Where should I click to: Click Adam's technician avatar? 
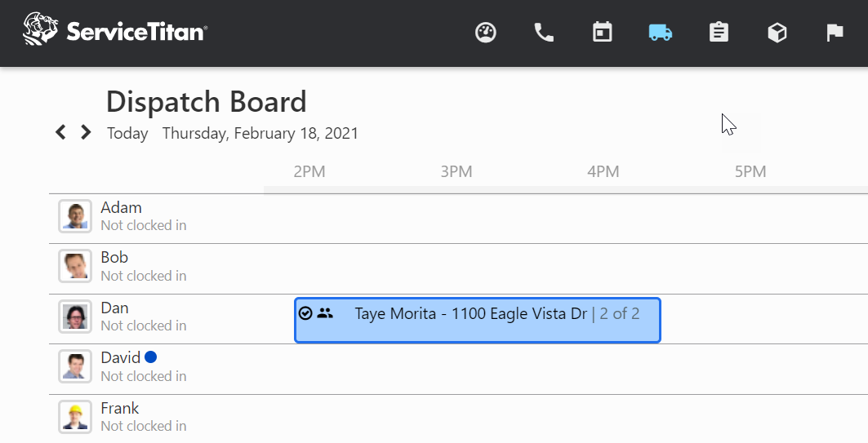pos(75,216)
